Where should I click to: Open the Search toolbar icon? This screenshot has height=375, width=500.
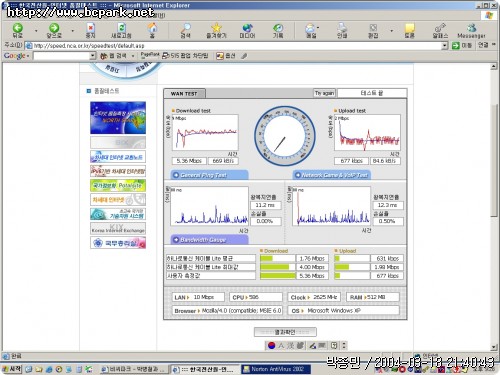[185, 30]
